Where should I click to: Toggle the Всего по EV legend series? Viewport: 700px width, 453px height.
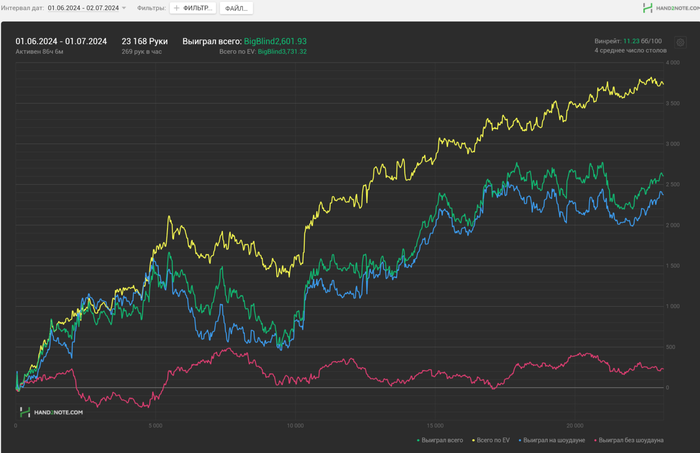pos(491,440)
